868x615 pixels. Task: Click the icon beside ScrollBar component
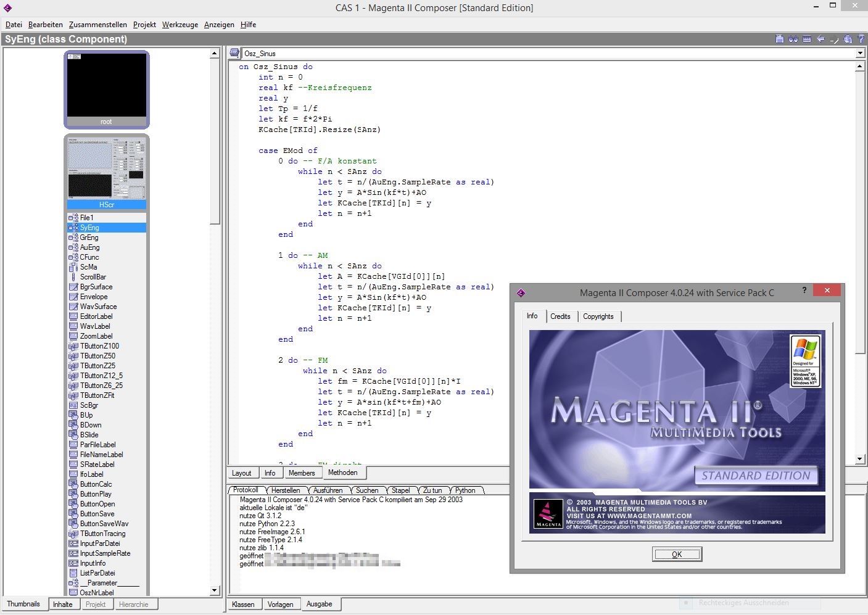click(x=73, y=277)
